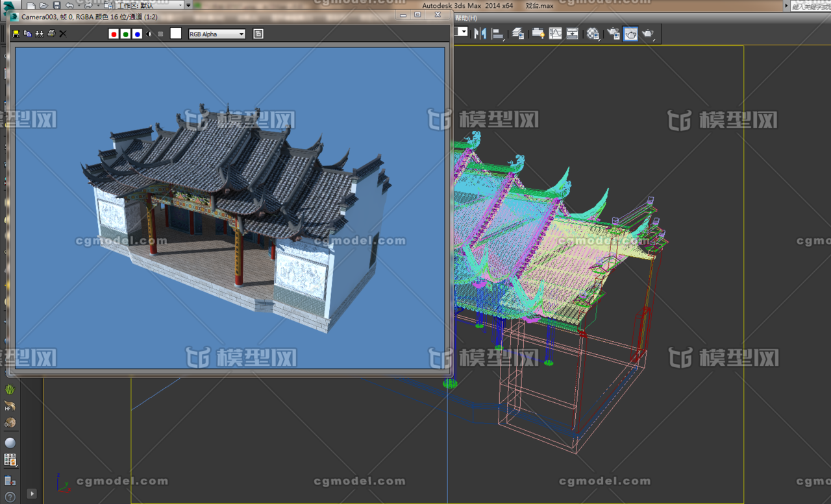This screenshot has width=831, height=504.
Task: Toggle monochrome display in frame window
Action: point(160,34)
